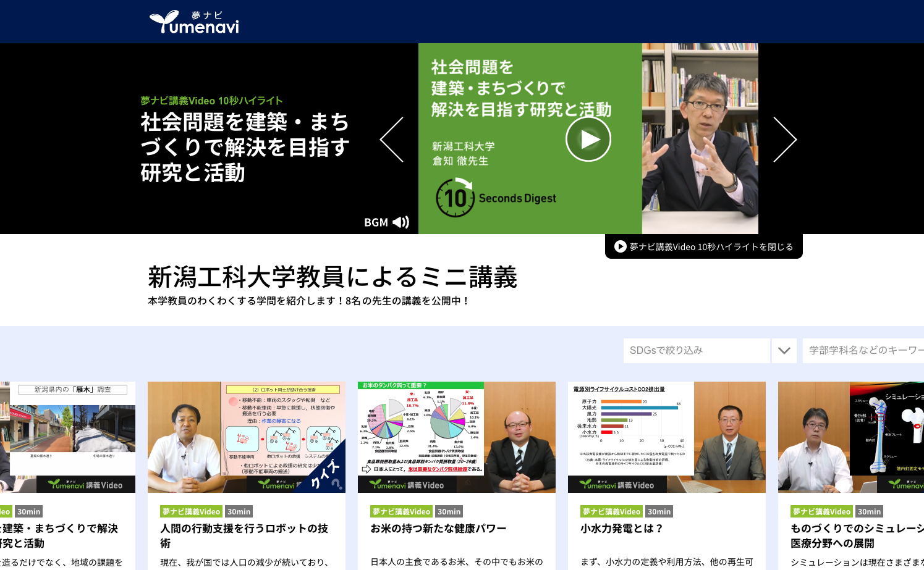Click 夢ナビ講義Video tag on rice lecture
This screenshot has height=570, width=924.
point(401,512)
